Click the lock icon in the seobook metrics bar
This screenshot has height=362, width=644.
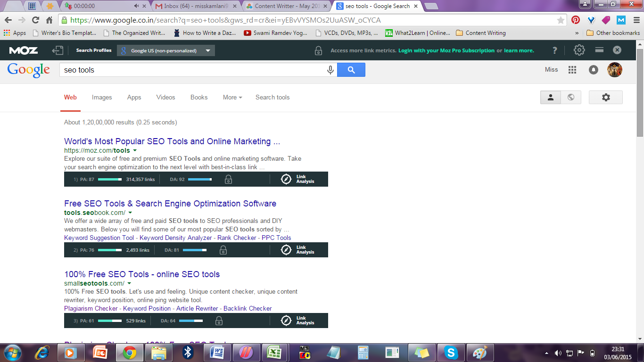pos(223,250)
